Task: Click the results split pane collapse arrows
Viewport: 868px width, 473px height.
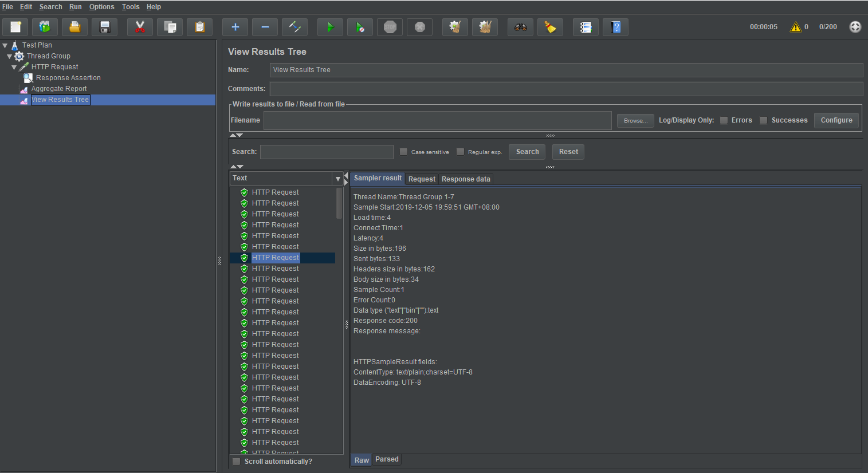Action: click(x=346, y=179)
